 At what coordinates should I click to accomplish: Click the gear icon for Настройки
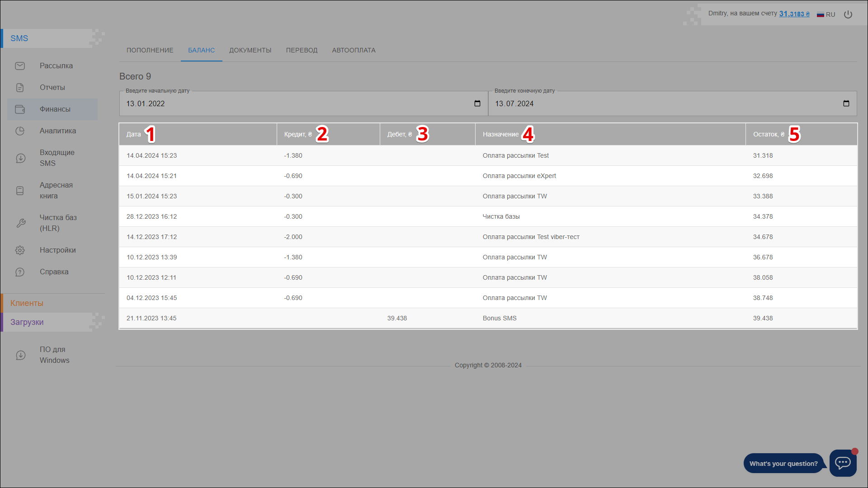tap(20, 250)
